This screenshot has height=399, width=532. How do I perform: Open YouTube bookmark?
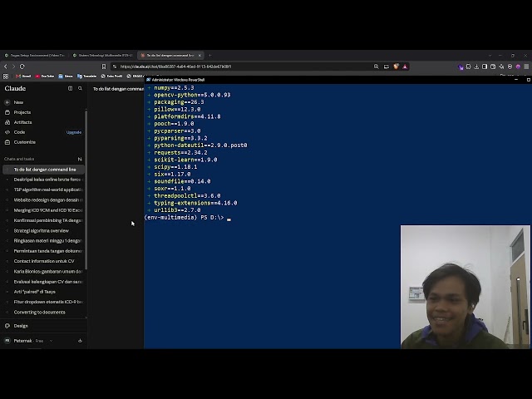point(45,76)
